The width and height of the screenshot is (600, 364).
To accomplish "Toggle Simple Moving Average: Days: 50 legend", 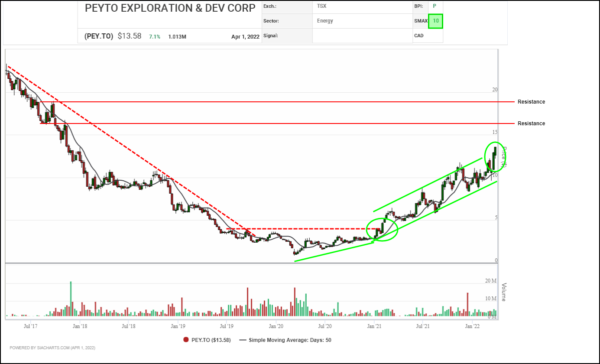I will coord(286,340).
